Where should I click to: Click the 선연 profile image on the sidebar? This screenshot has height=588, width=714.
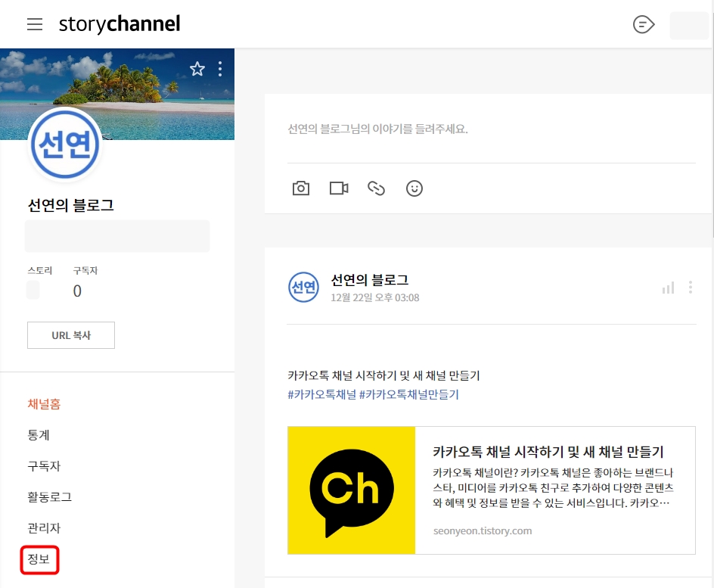pos(65,145)
